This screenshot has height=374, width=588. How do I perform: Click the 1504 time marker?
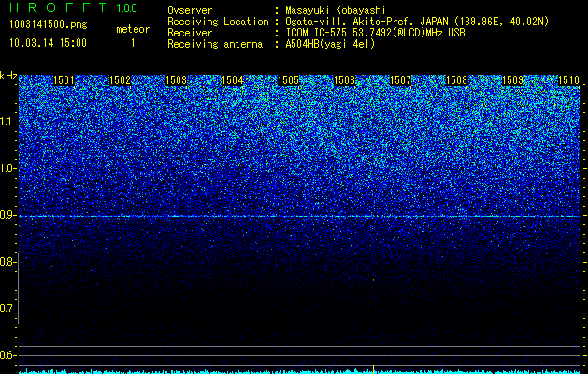click(233, 80)
